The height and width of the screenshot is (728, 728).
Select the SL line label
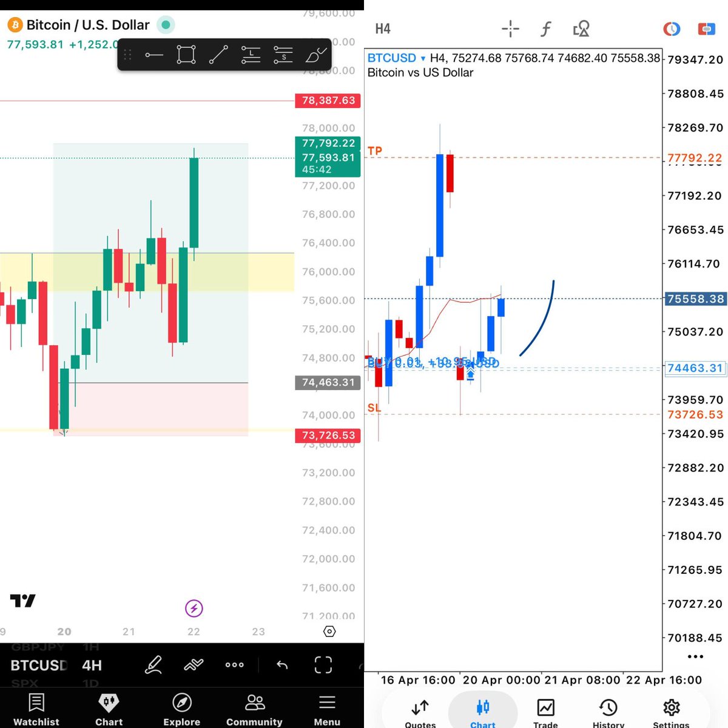pos(374,408)
